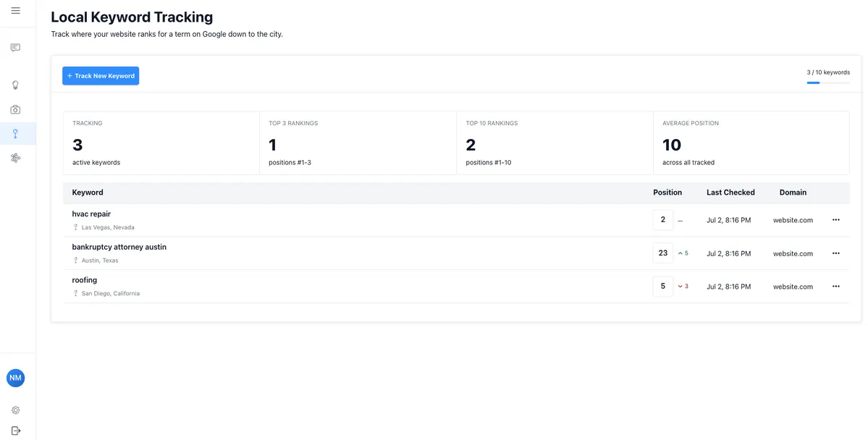
Task: Click the Top 10 Rankings card
Action: 555,143
